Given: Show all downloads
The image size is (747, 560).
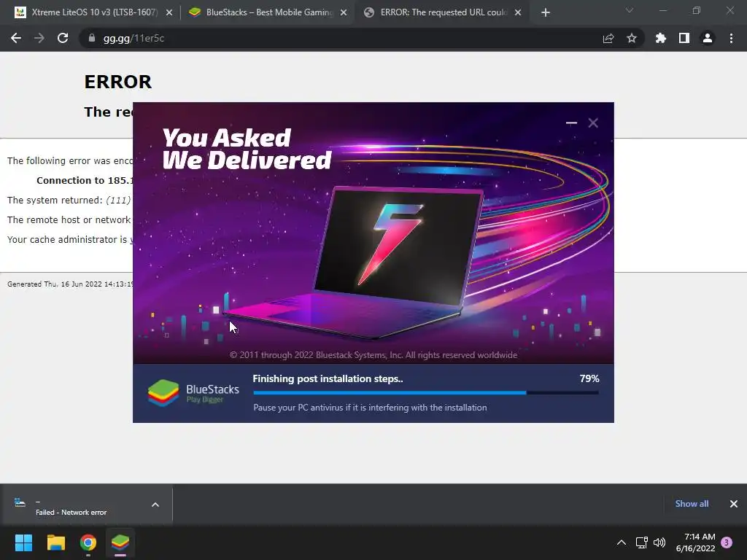Looking at the screenshot, I should pos(692,504).
